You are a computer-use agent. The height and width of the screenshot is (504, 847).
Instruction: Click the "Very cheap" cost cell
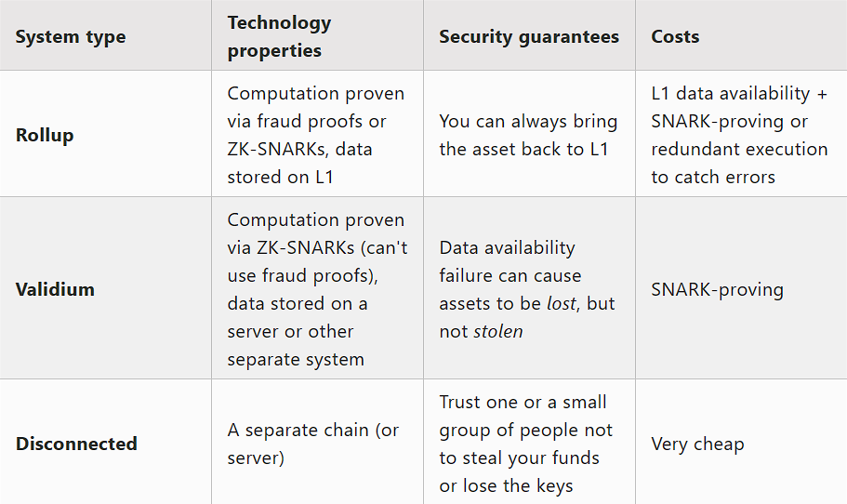(697, 444)
